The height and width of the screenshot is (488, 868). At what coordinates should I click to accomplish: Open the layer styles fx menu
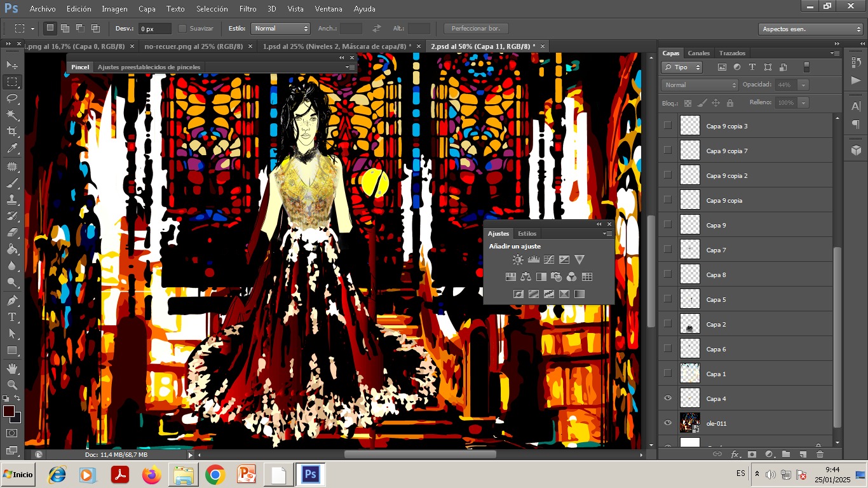(735, 454)
